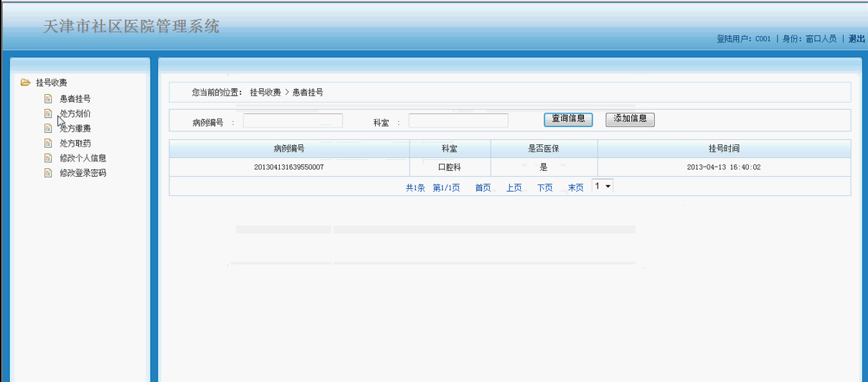Open the 处方取药 menu item

point(75,144)
